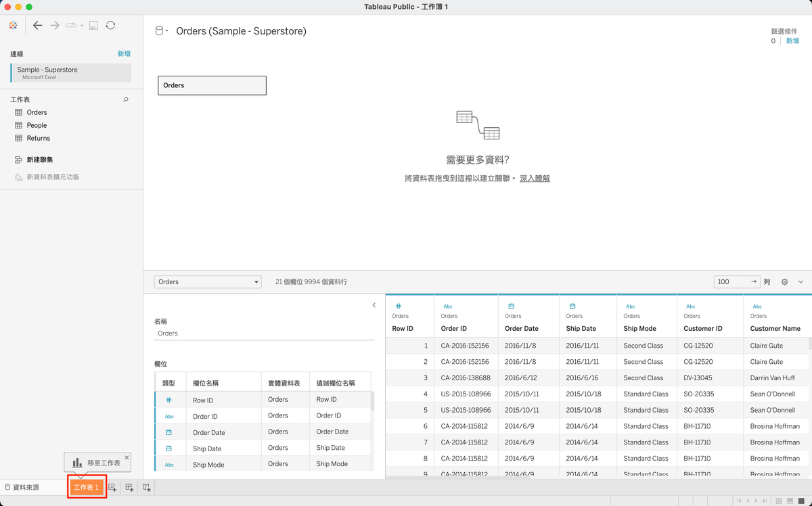Click the search magnifier next to 工作表

pyautogui.click(x=126, y=99)
